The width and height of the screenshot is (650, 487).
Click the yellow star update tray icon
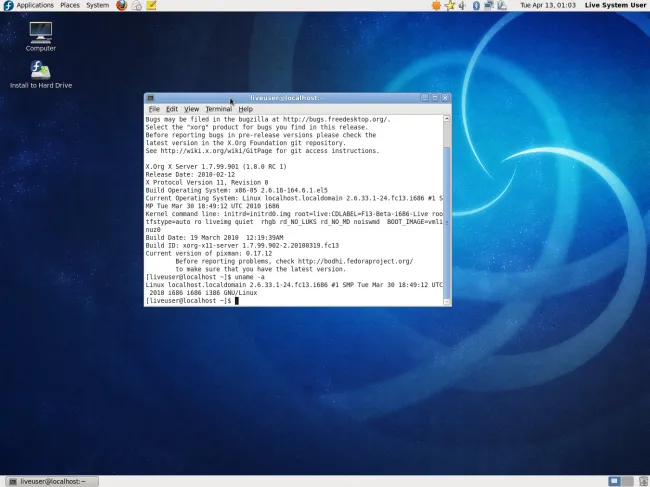coord(450,5)
